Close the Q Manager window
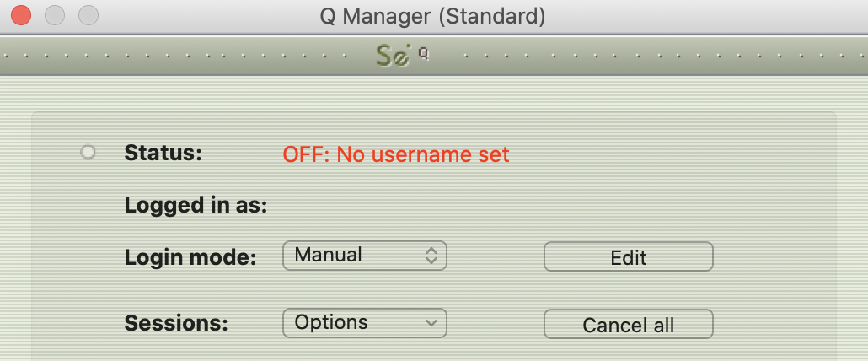The width and height of the screenshot is (868, 361). (20, 15)
